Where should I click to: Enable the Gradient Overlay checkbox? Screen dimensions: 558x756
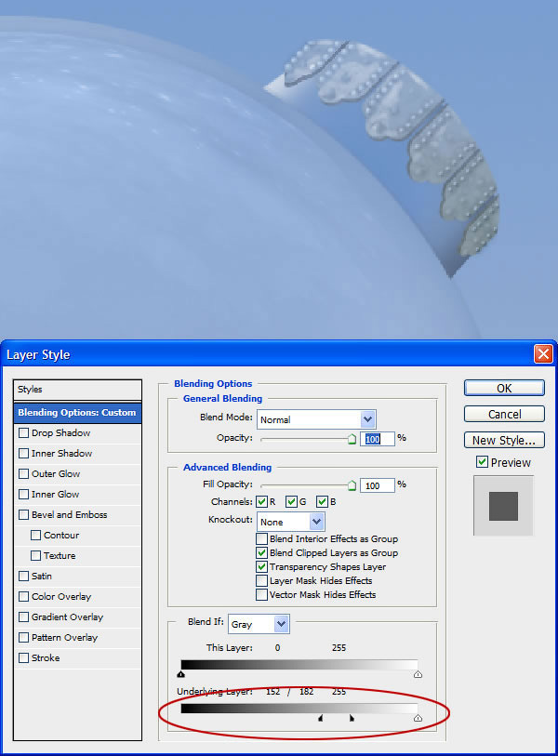point(23,617)
